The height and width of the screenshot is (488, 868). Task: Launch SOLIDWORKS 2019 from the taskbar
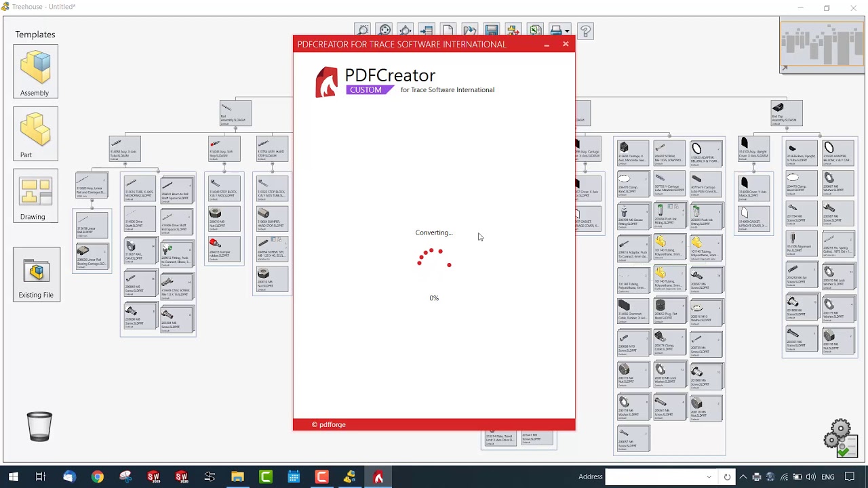[154, 477]
